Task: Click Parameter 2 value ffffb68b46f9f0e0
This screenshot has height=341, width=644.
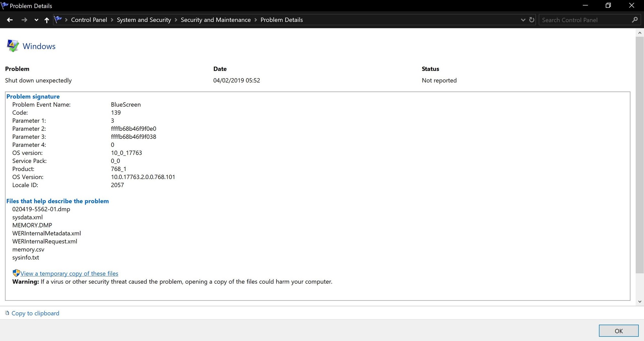Action: point(134,129)
